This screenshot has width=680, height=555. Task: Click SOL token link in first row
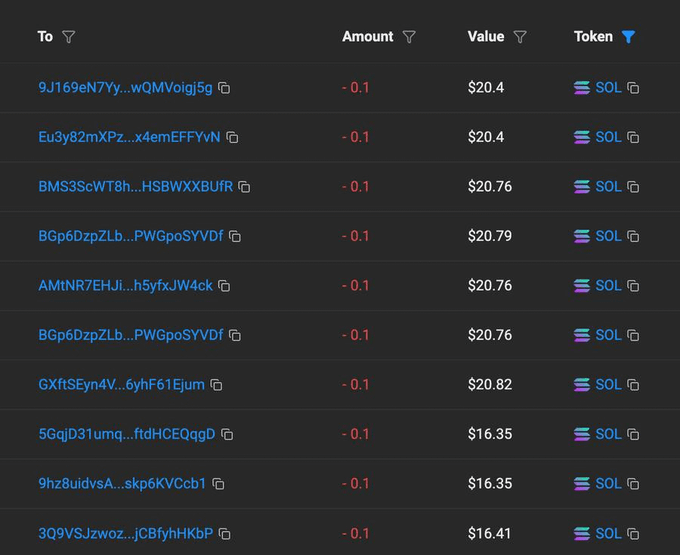coord(608,88)
